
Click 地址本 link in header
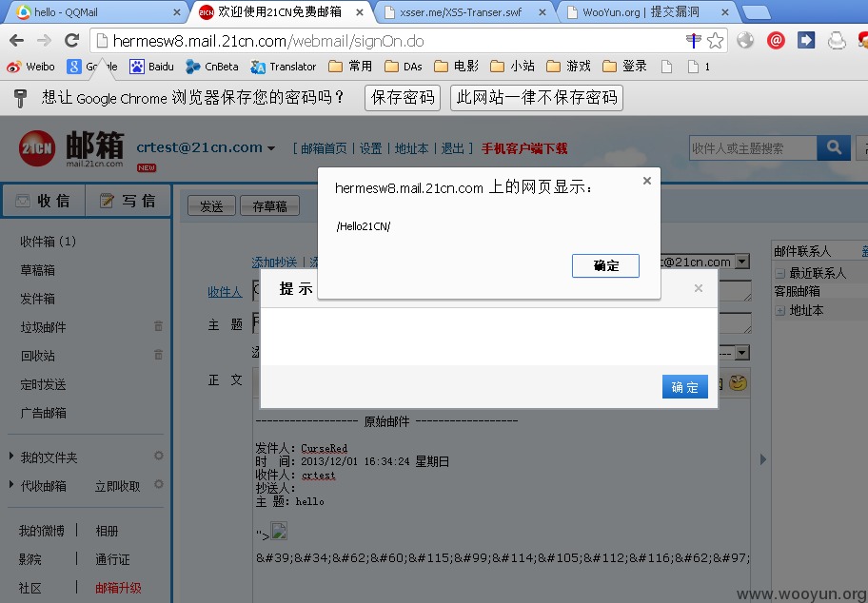coord(411,148)
